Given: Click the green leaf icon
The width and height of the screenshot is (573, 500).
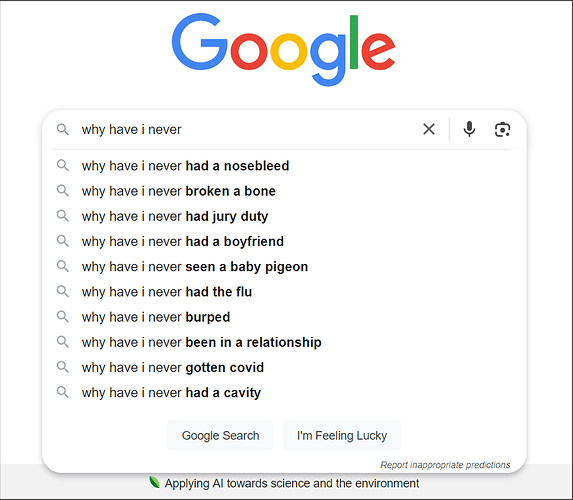Looking at the screenshot, I should (x=154, y=482).
